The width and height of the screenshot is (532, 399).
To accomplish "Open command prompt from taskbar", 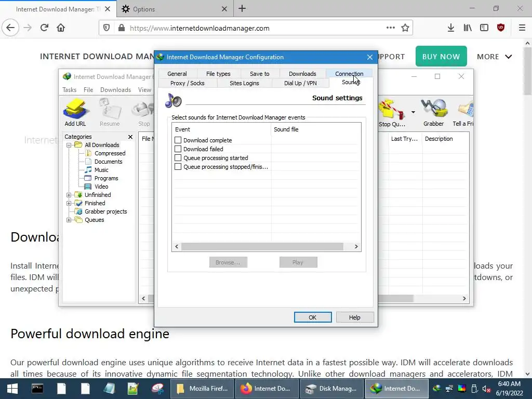I will [x=37, y=389].
